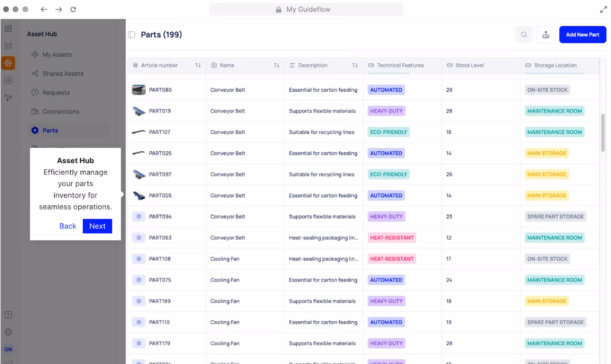Click the Add New Part button
The height and width of the screenshot is (364, 611).
coord(583,35)
